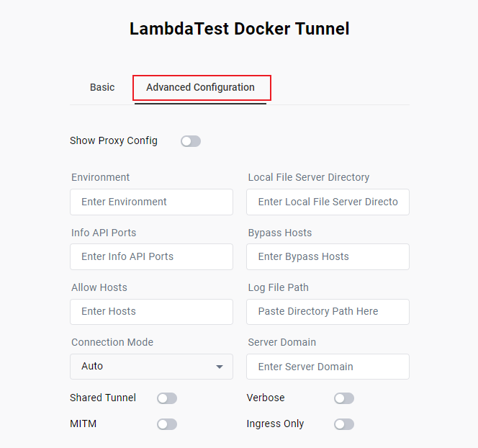Select the Bypass Hosts input box
Screen dimensions: 478x448
pyautogui.click(x=328, y=256)
